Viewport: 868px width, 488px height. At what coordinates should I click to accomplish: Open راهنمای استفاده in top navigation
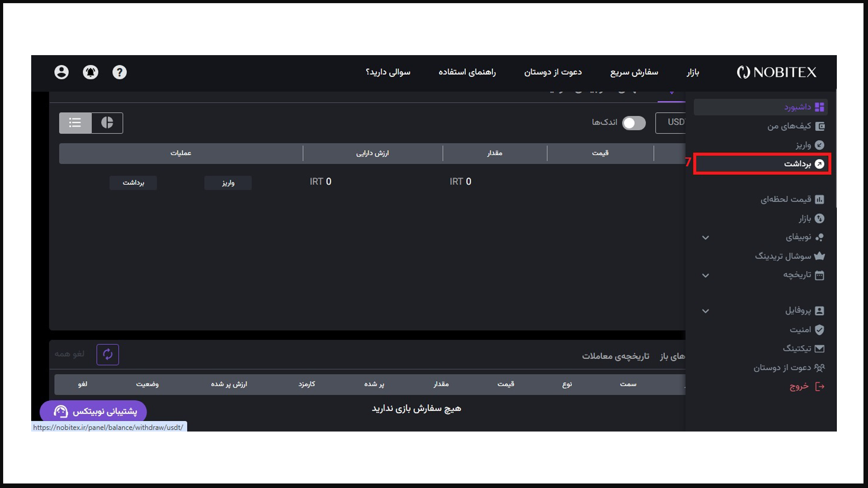[467, 72]
